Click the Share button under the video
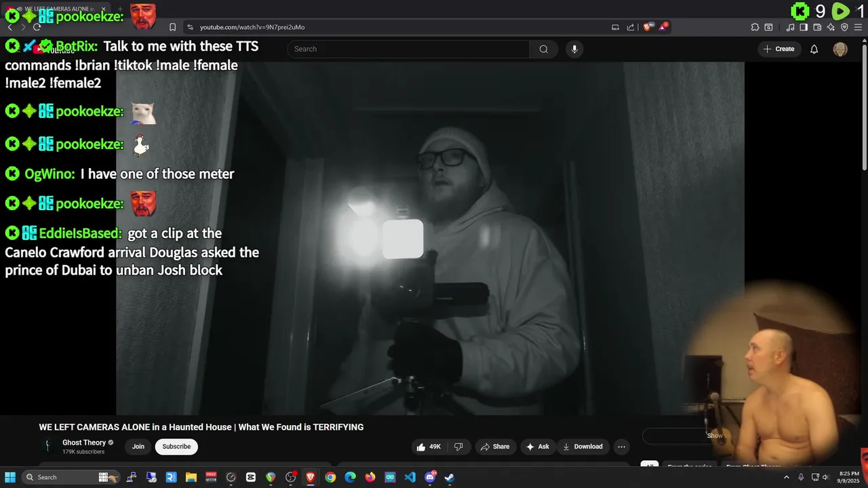This screenshot has width=868, height=488. pos(495,446)
